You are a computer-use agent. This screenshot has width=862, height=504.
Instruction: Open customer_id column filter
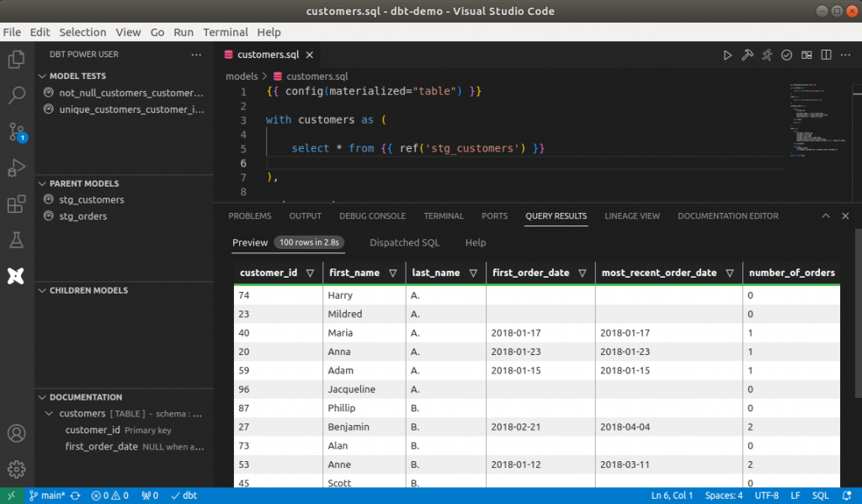tap(310, 273)
